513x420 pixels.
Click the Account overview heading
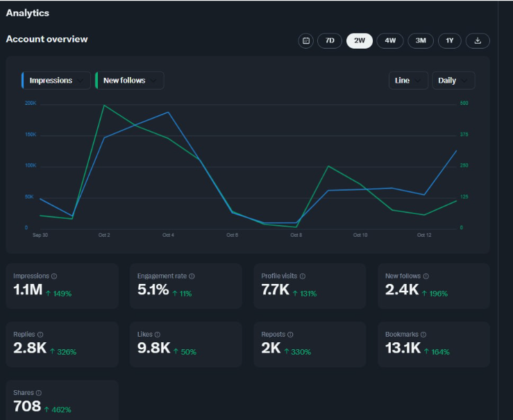pyautogui.click(x=47, y=40)
